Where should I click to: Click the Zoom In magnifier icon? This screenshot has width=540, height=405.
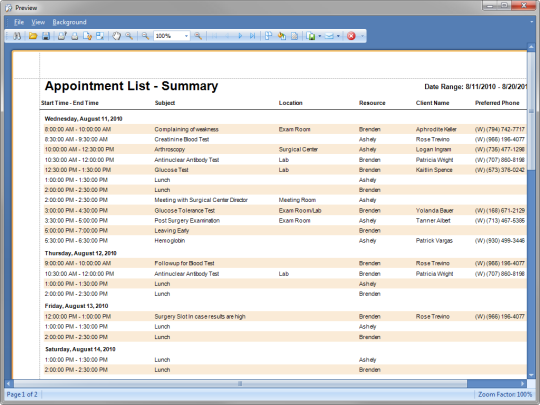tap(198, 36)
